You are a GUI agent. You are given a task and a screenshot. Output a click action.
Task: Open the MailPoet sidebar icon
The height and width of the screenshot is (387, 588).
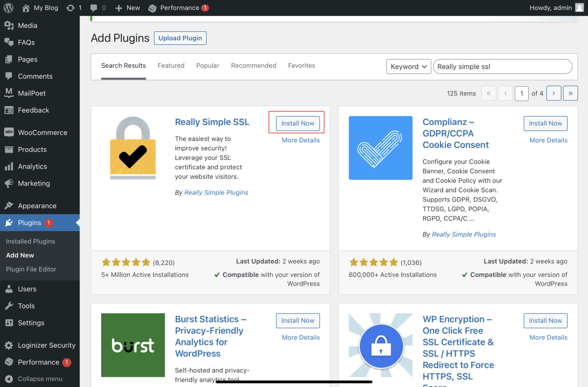coord(9,93)
